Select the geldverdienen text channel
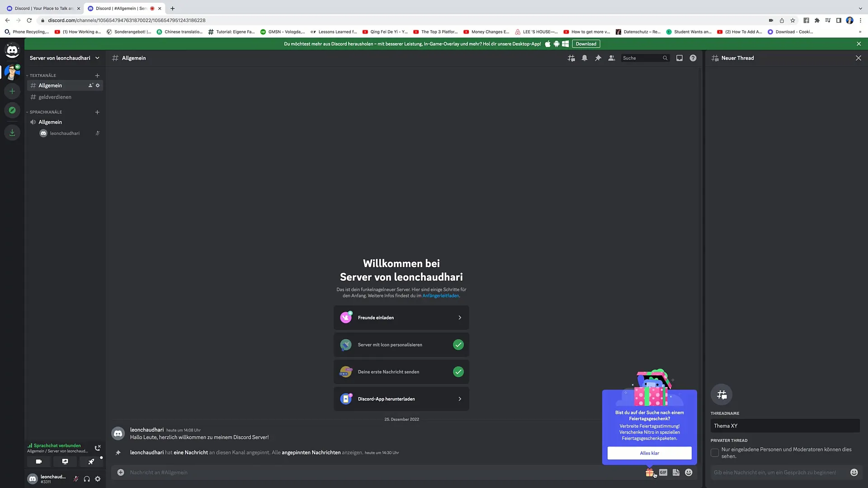This screenshot has width=868, height=488. pyautogui.click(x=55, y=97)
